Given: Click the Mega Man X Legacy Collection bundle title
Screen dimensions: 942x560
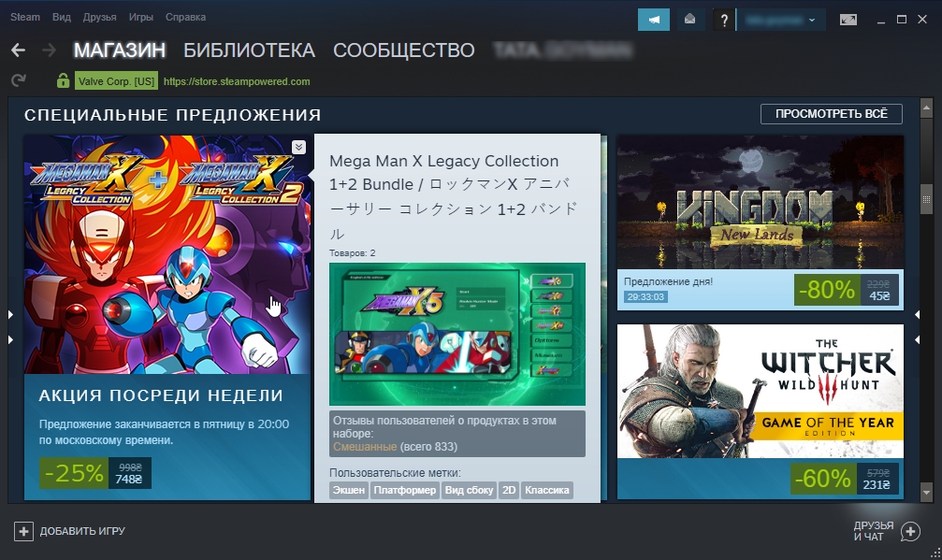Looking at the screenshot, I should pyautogui.click(x=454, y=197).
